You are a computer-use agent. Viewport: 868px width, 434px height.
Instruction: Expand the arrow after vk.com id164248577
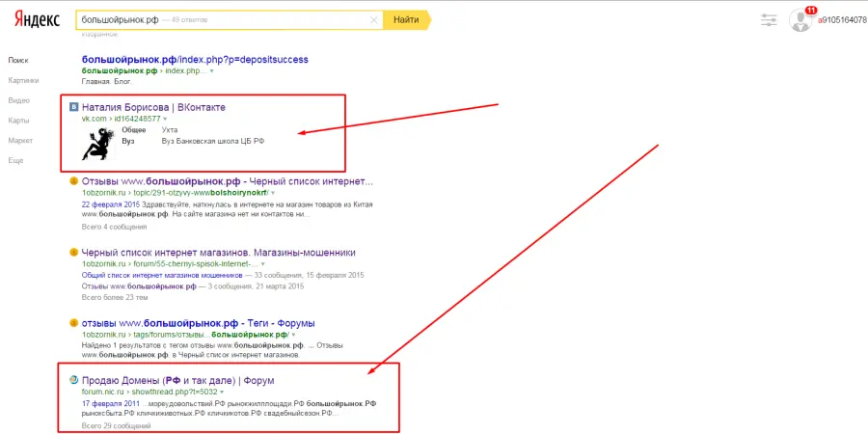(165, 119)
